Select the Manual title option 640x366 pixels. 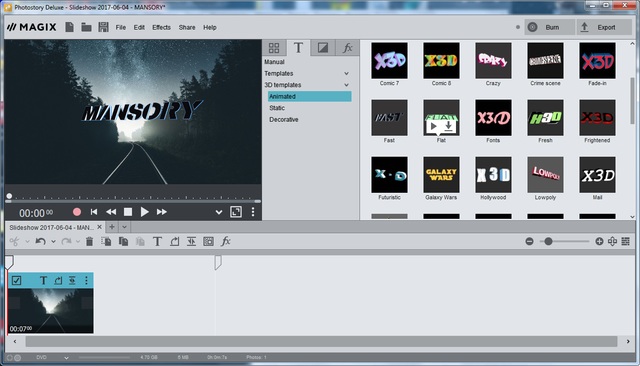274,62
